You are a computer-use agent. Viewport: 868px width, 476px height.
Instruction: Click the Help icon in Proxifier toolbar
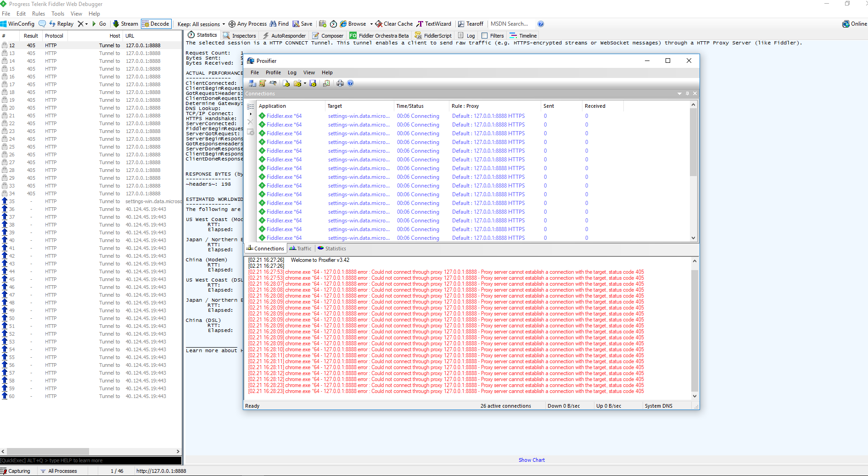tap(350, 83)
